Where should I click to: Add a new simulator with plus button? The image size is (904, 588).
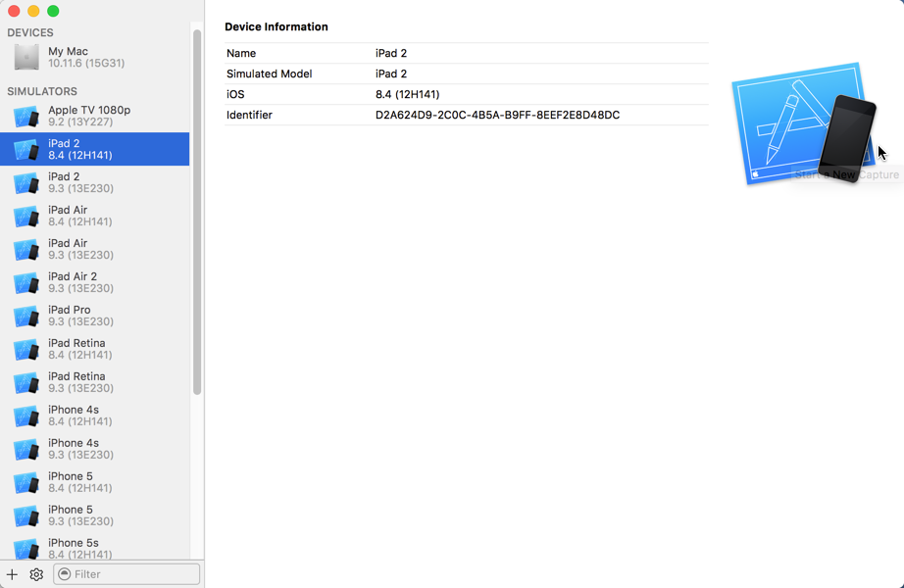tap(12, 574)
